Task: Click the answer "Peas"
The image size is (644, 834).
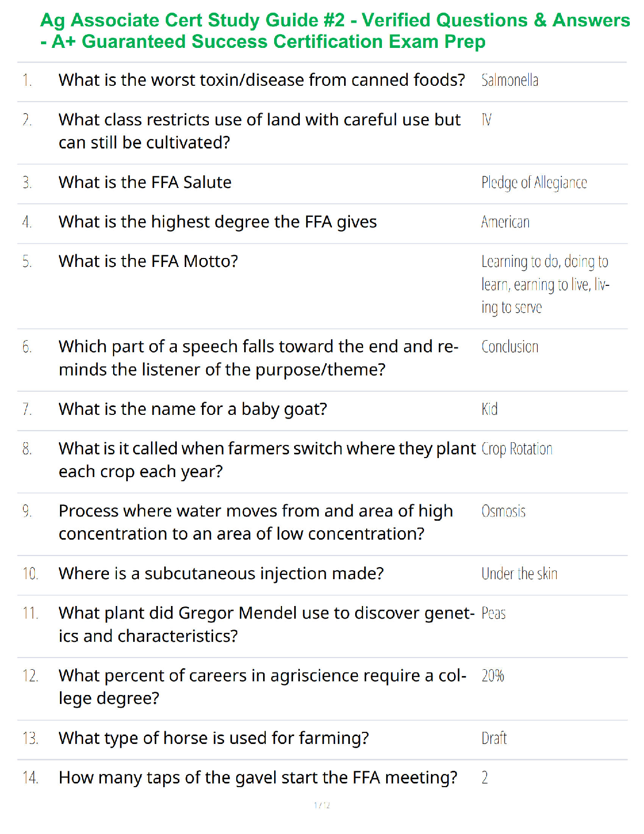Action: (x=494, y=613)
